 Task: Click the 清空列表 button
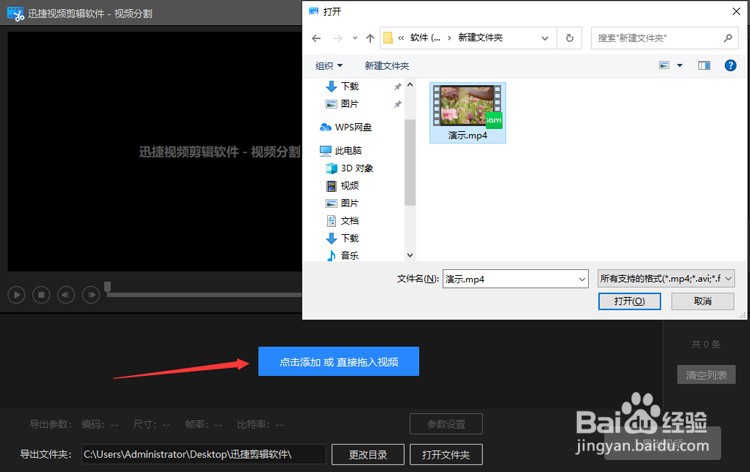[706, 375]
